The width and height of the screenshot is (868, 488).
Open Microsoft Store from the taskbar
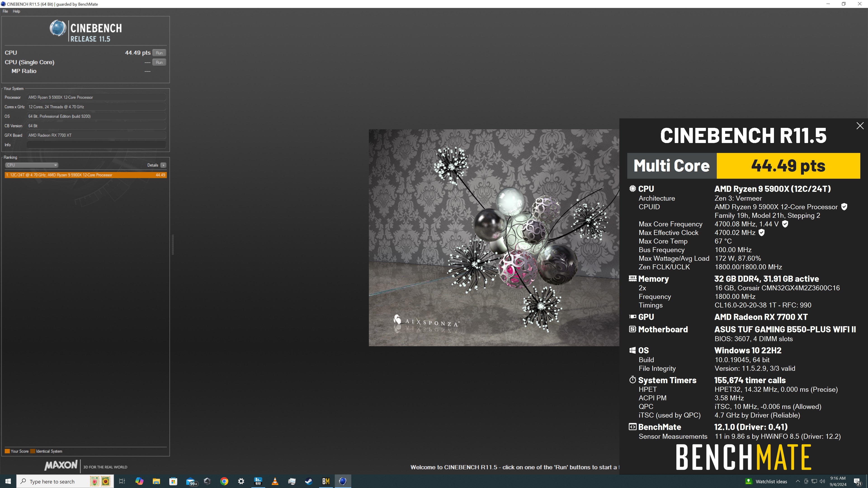(x=173, y=481)
